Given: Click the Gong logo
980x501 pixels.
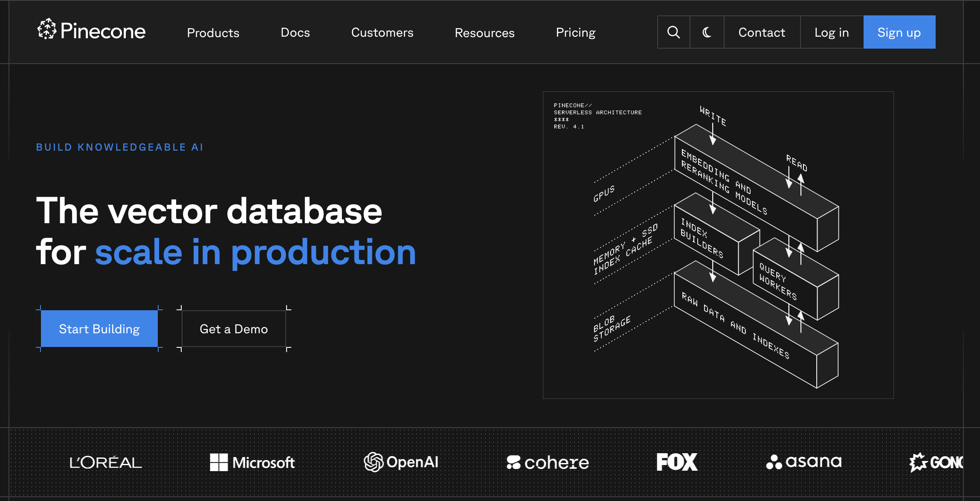Looking at the screenshot, I should [x=936, y=462].
